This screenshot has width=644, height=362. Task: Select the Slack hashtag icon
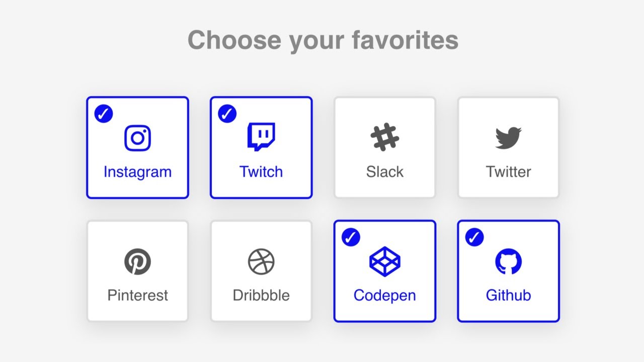pyautogui.click(x=385, y=137)
